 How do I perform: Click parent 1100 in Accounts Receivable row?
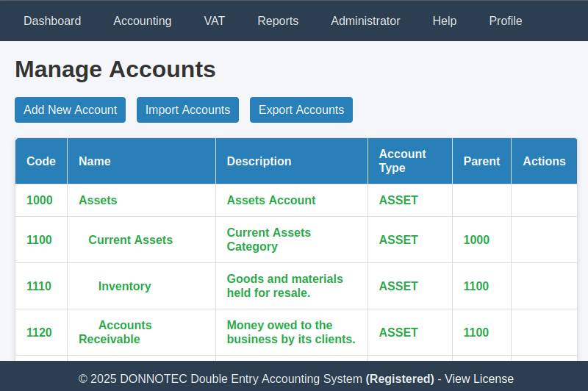point(476,332)
